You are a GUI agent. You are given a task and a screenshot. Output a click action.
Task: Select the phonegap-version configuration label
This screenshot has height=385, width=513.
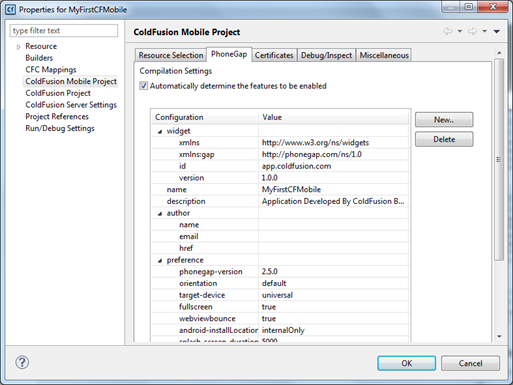tap(211, 272)
